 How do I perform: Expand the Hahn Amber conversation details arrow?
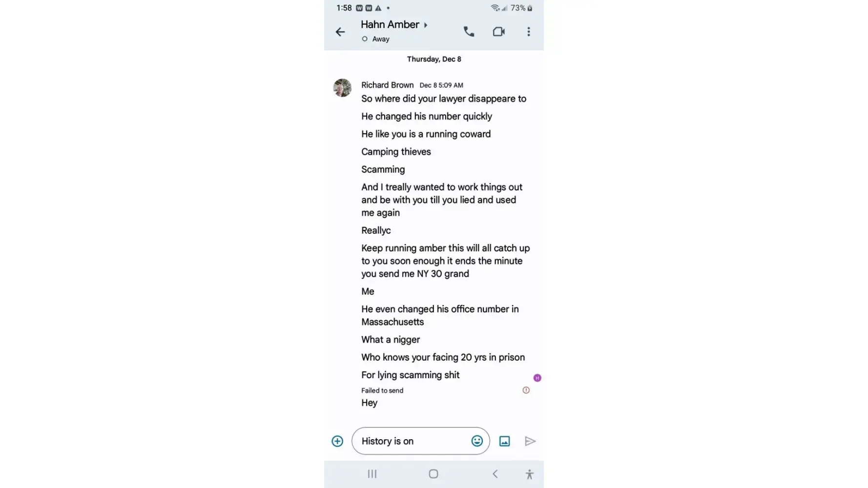426,25
